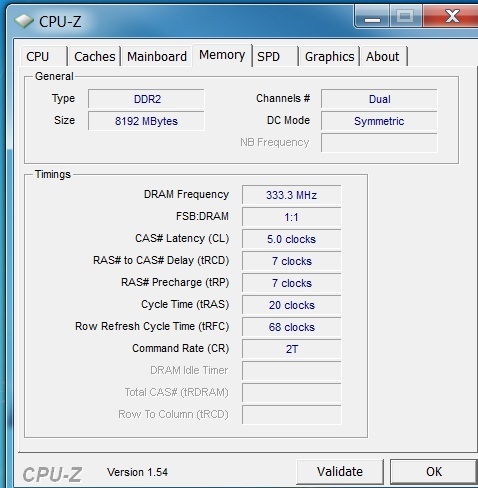478x488 pixels.
Task: Click the CAS# Latency value 5.0 clocks
Action: (291, 239)
